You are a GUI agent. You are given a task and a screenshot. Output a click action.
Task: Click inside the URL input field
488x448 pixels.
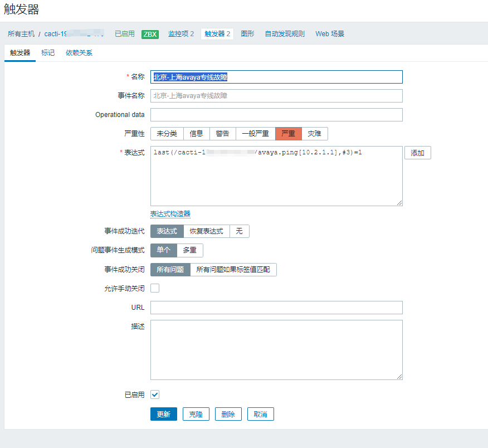(x=276, y=307)
